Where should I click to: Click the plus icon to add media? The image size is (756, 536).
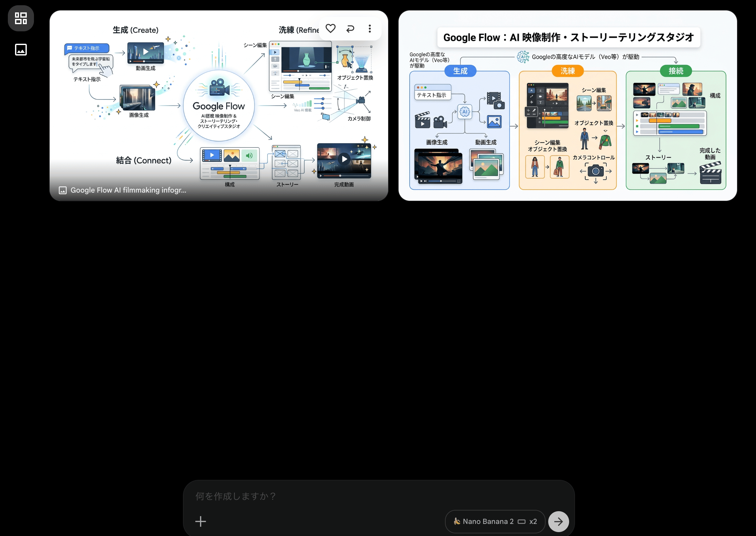click(x=201, y=522)
